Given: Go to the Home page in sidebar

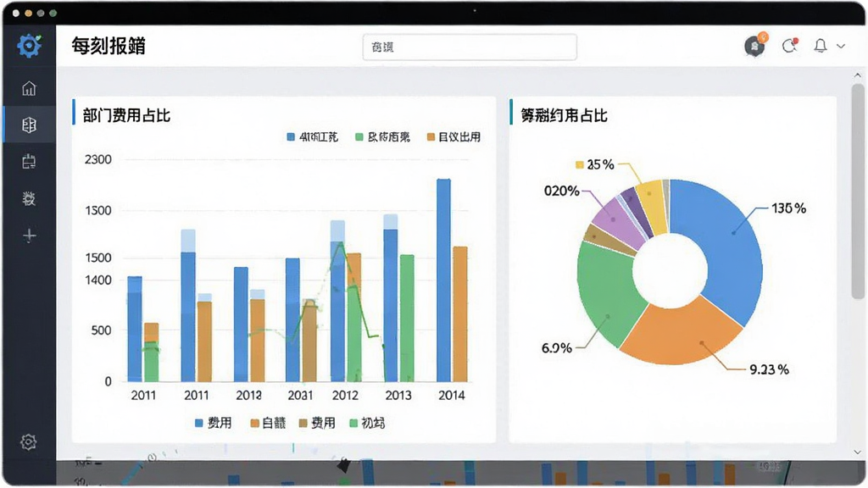Looking at the screenshot, I should [29, 88].
